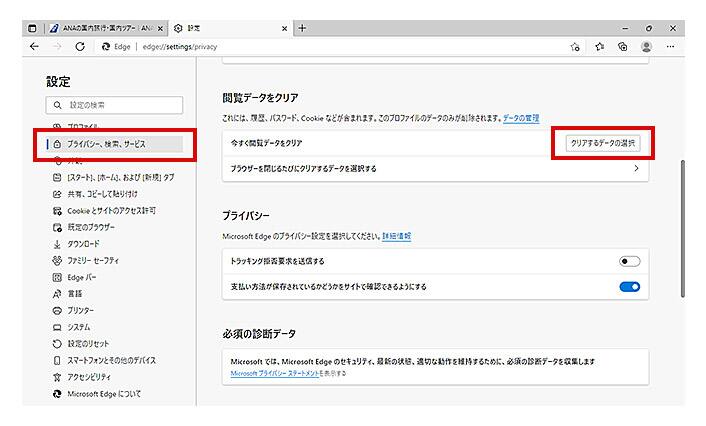The width and height of the screenshot is (706, 426).
Task: Open the Favorites star icon in toolbar
Action: click(599, 47)
